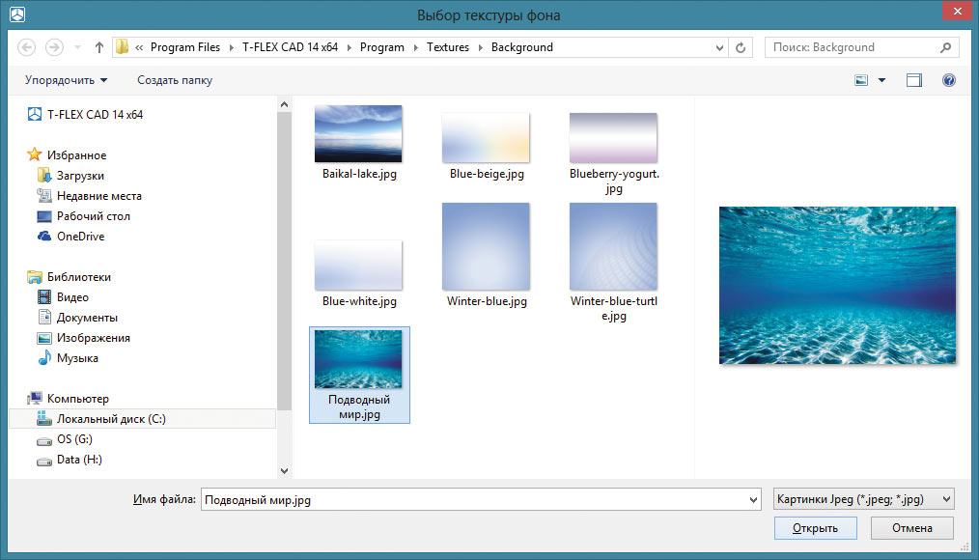Click the Отмена button
This screenshot has height=560, width=979.
click(912, 528)
